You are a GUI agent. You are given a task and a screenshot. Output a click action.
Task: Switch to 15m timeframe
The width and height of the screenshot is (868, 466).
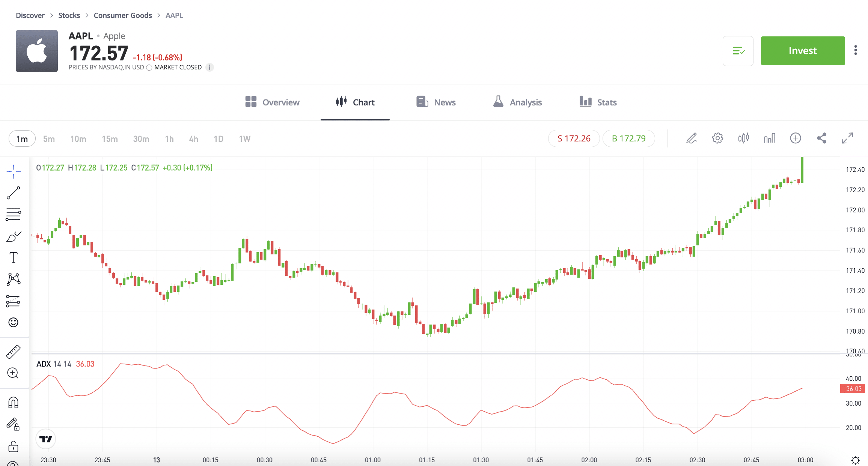coord(110,139)
